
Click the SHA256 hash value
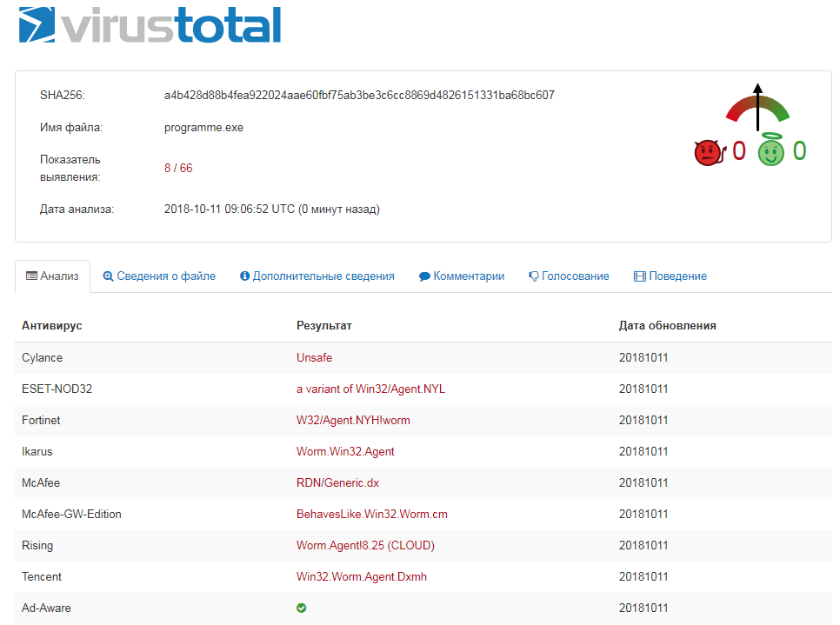(359, 96)
